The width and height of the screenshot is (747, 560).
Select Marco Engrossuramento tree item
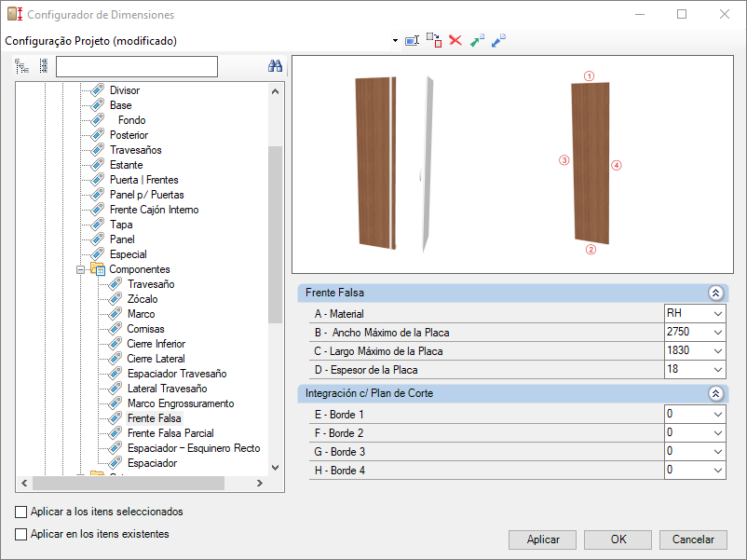[x=181, y=403]
